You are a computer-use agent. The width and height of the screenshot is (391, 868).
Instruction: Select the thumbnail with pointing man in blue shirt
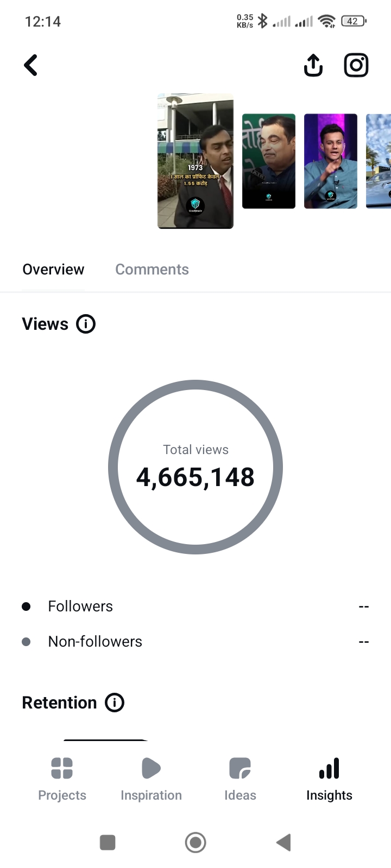pos(331,161)
